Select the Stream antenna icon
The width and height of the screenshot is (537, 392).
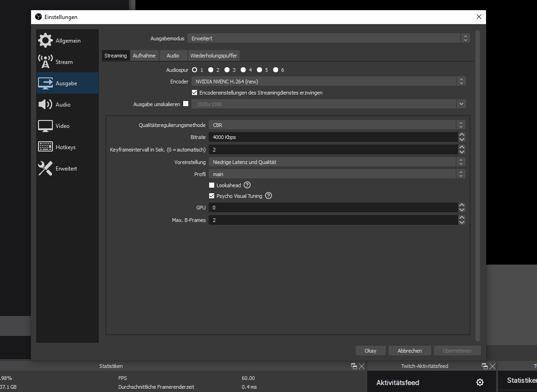pos(45,62)
